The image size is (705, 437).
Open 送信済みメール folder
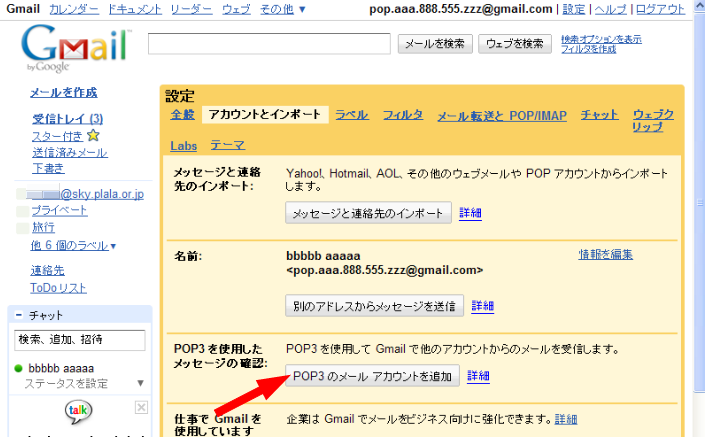pos(70,152)
